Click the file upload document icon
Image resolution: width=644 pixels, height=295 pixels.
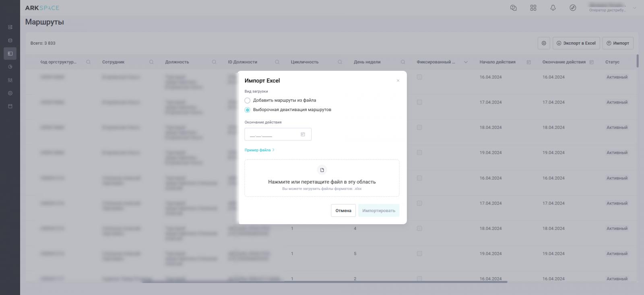(x=322, y=170)
